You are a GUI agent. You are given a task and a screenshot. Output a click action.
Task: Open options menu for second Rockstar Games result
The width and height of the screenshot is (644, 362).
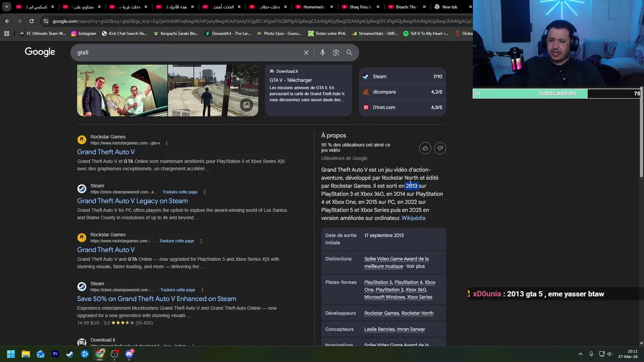(x=201, y=241)
